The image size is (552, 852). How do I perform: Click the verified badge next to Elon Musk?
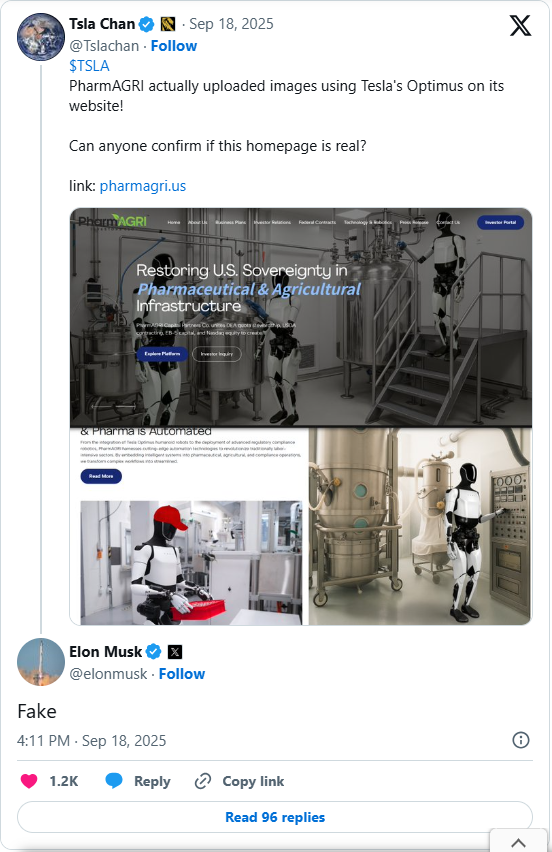point(154,651)
